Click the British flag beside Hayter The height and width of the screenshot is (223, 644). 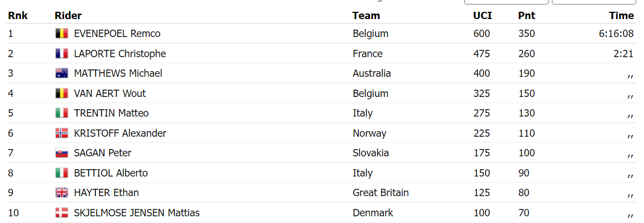[x=61, y=193]
